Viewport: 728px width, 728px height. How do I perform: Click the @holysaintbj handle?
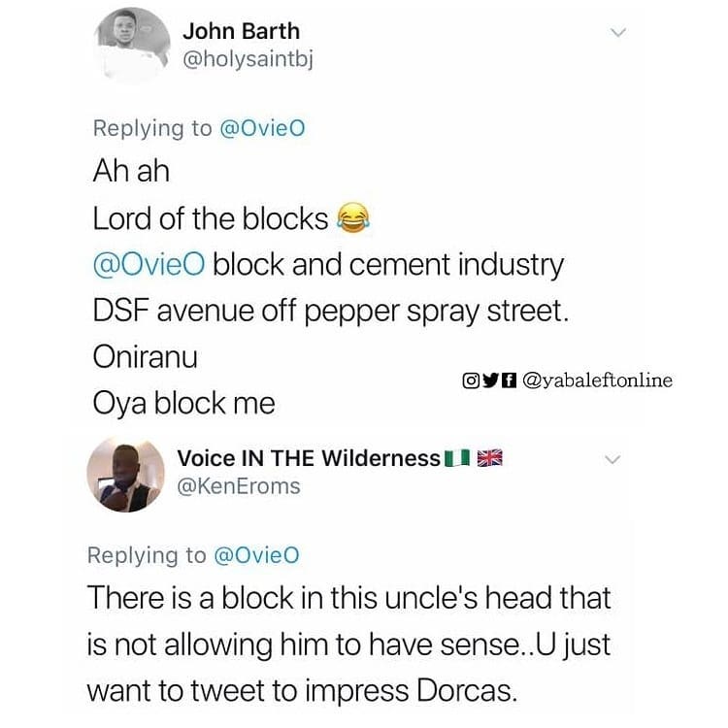[248, 59]
